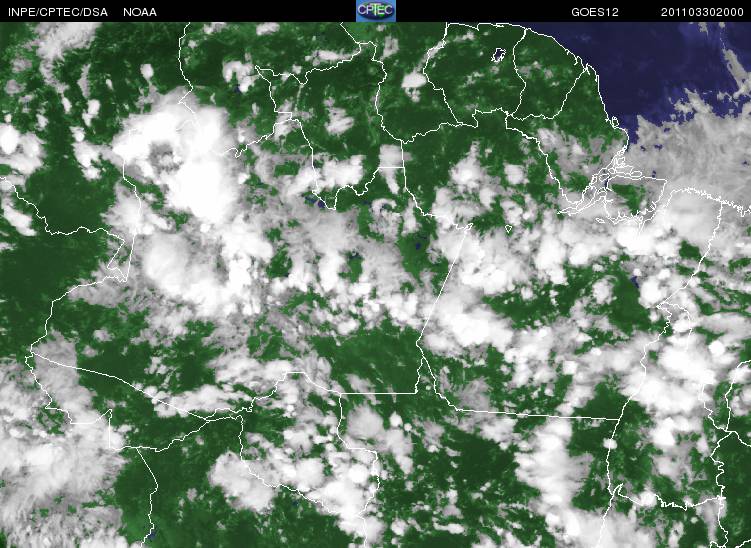Screen dimensions: 751x548
Task: Select the GOES12 satellite label
Action: [595, 12]
